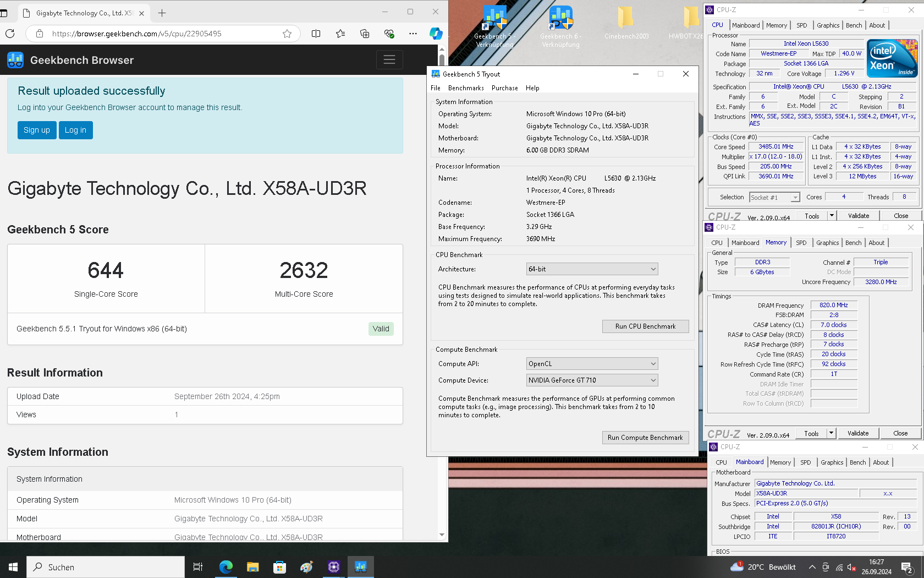Expand Tools arrow in top CPU-Z window
The image size is (924, 578).
click(832, 216)
